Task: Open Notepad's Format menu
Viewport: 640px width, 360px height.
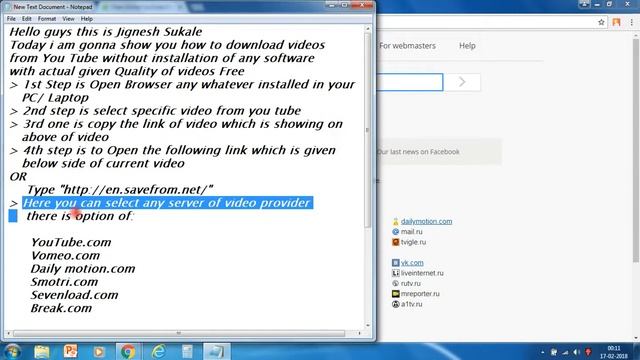Action: (x=47, y=19)
